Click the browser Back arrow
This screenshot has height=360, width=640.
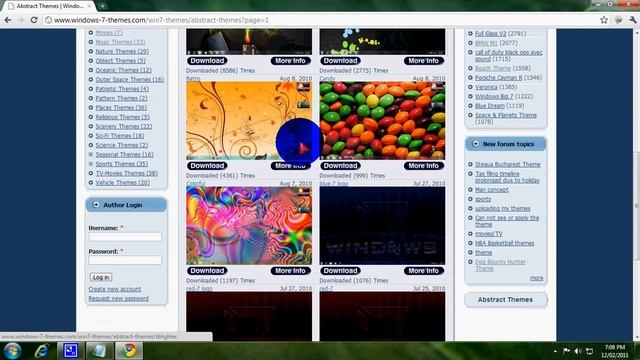click(x=8, y=20)
